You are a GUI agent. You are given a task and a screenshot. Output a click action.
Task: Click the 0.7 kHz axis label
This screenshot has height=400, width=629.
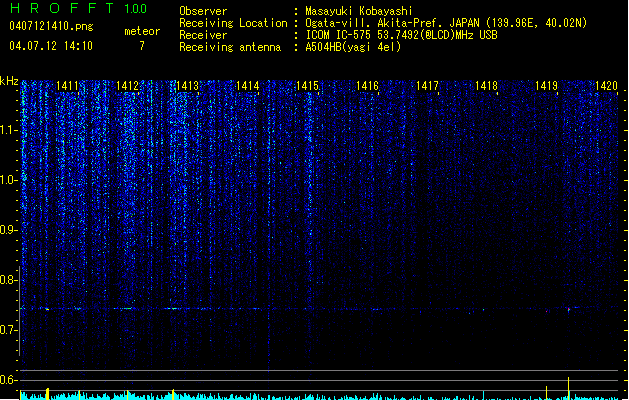8,330
